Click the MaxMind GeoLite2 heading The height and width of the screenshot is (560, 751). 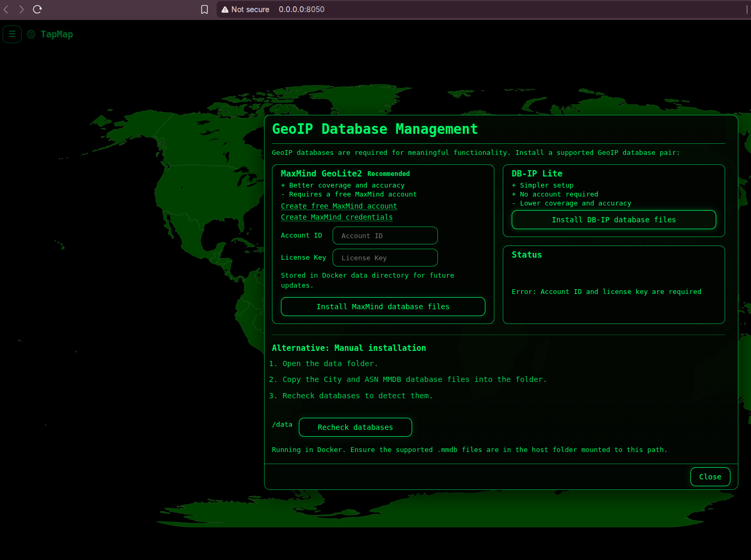[321, 173]
